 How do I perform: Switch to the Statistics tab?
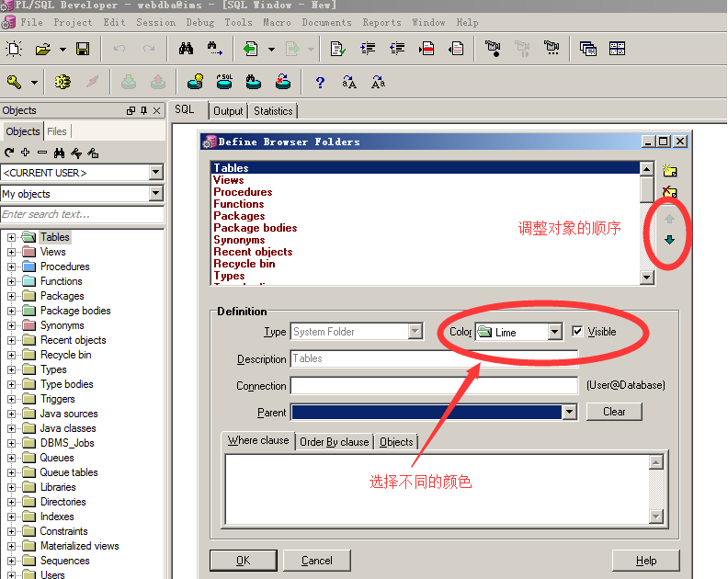click(273, 111)
